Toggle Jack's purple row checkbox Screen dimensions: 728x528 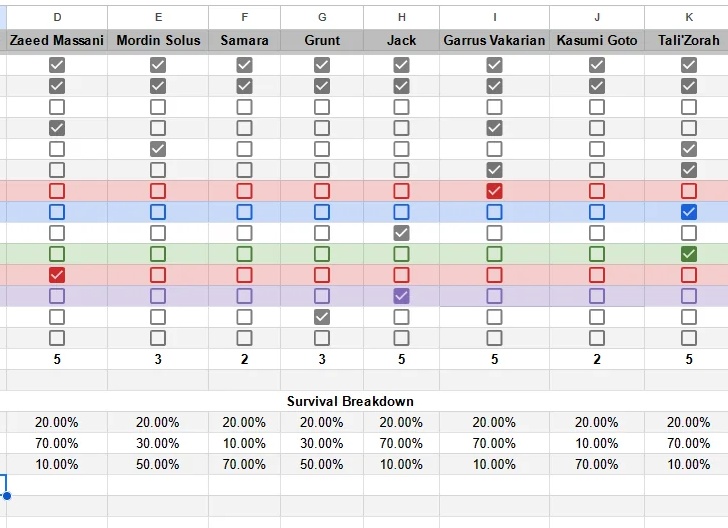pyautogui.click(x=401, y=296)
